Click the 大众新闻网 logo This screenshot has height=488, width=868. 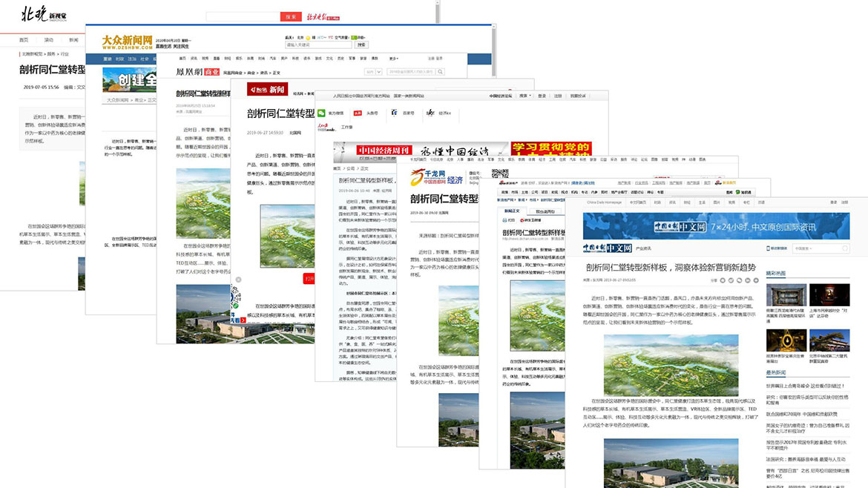[127, 42]
